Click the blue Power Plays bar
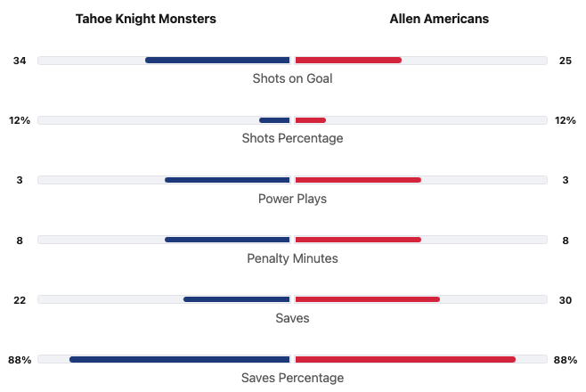Viewport: 586px width, 392px height. (x=227, y=180)
